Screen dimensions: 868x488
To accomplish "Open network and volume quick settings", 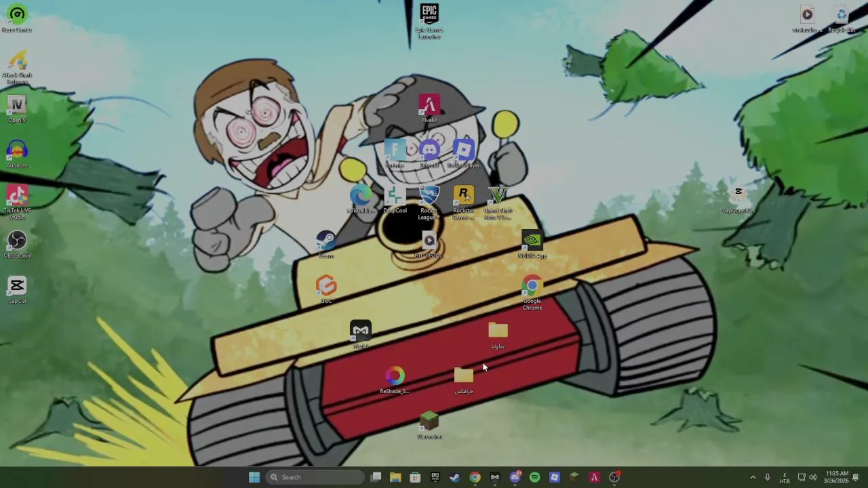I will 807,477.
